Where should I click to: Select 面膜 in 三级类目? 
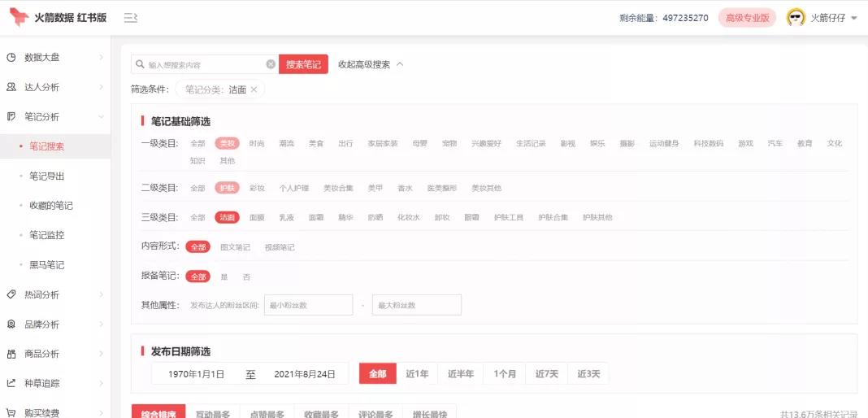257,218
